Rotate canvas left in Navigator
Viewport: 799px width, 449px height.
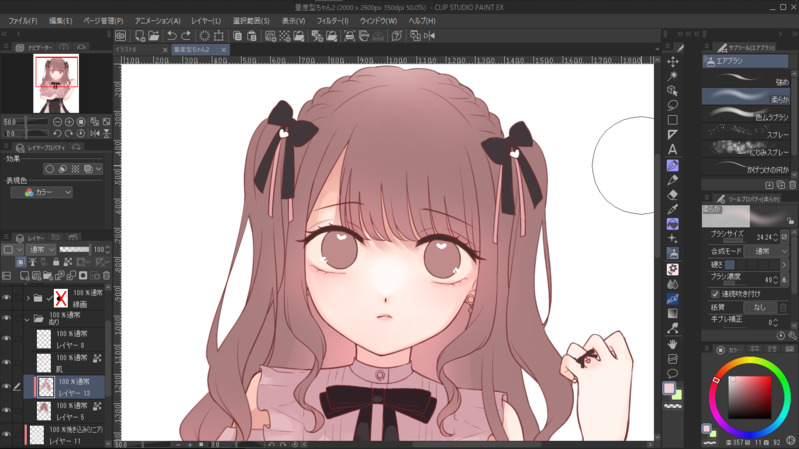57,134
